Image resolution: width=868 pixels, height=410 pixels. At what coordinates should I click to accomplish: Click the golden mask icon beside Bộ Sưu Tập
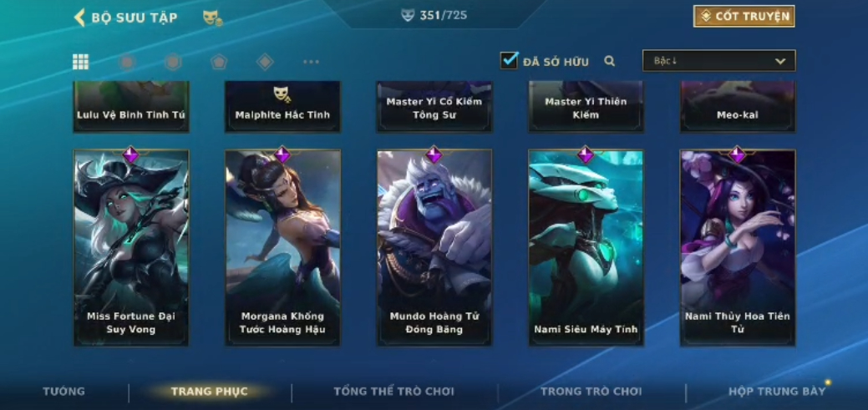[x=212, y=18]
